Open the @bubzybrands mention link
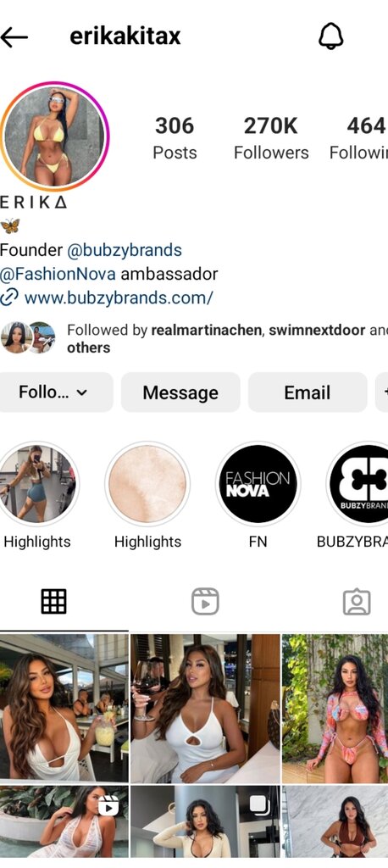This screenshot has width=388, height=868. point(125,250)
